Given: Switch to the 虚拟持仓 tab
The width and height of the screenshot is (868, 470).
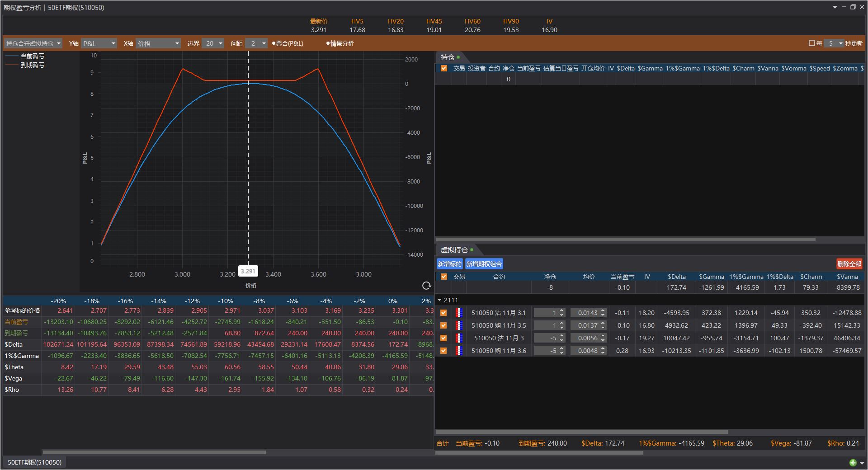Looking at the screenshot, I should coord(454,249).
